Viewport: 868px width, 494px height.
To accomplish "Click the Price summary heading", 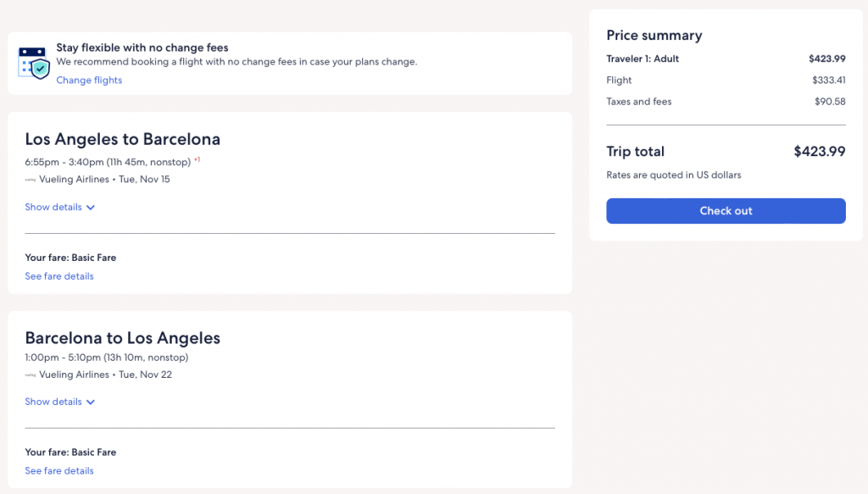I will click(x=654, y=36).
